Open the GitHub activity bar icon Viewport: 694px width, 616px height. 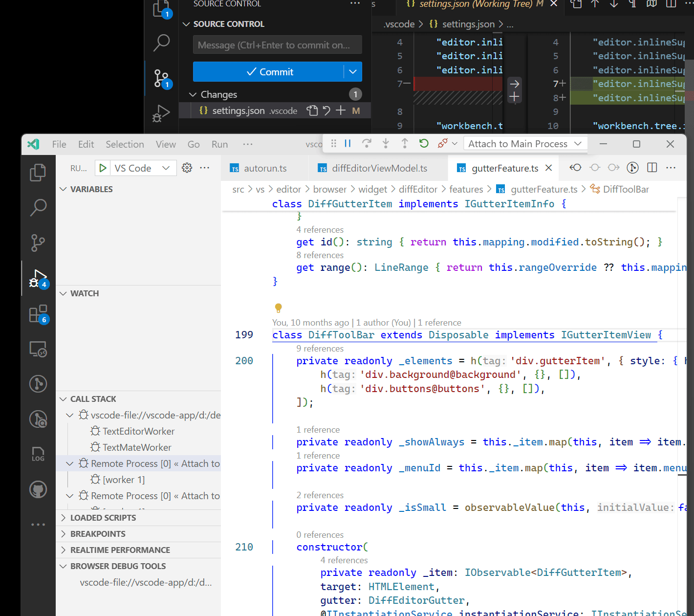[x=38, y=489]
